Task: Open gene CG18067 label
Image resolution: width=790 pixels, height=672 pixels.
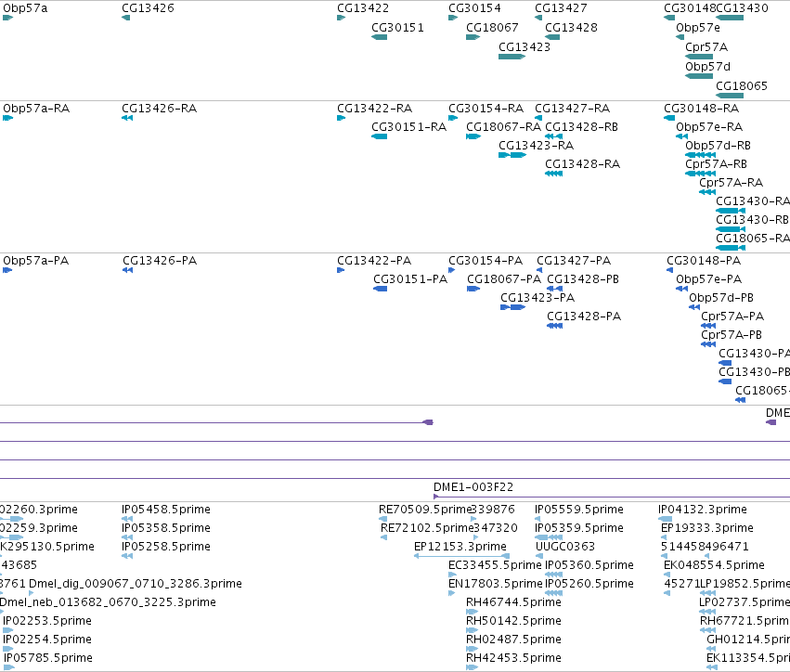Action: (x=492, y=28)
